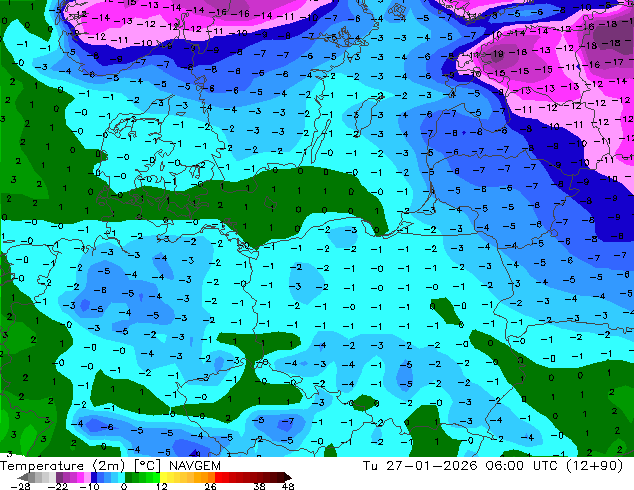Click the dark brown right arrow end of the scale
Screen dimensions: 634x490
click(x=287, y=477)
